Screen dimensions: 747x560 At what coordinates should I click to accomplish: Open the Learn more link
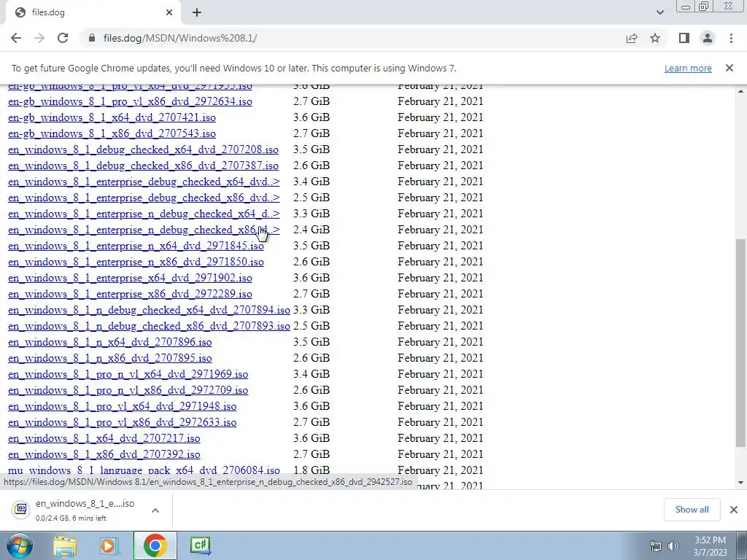688,68
